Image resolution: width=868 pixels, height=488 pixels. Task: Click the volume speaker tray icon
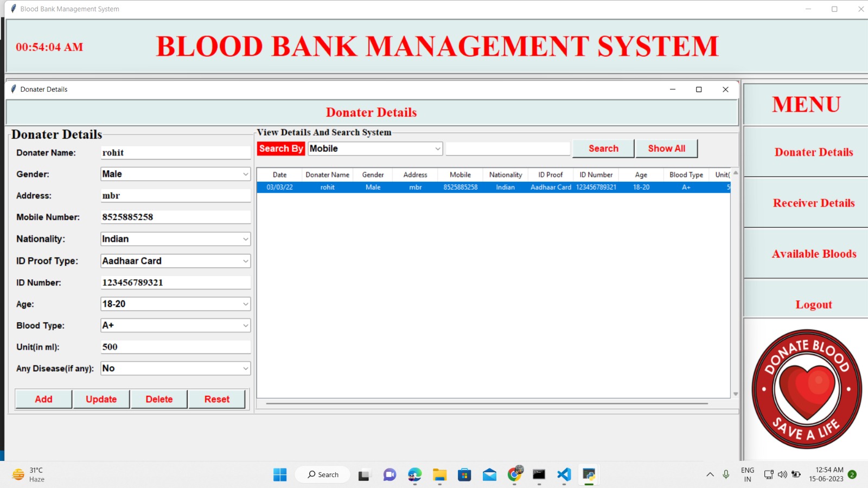coord(782,474)
